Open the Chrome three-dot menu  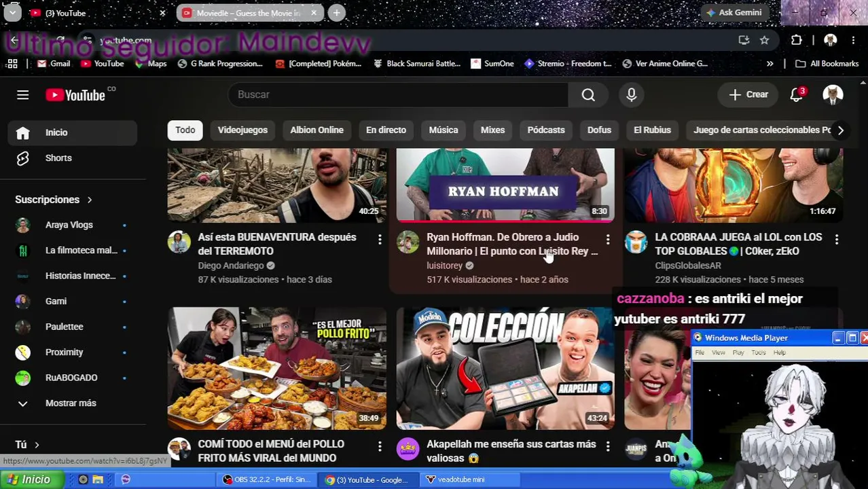point(854,40)
